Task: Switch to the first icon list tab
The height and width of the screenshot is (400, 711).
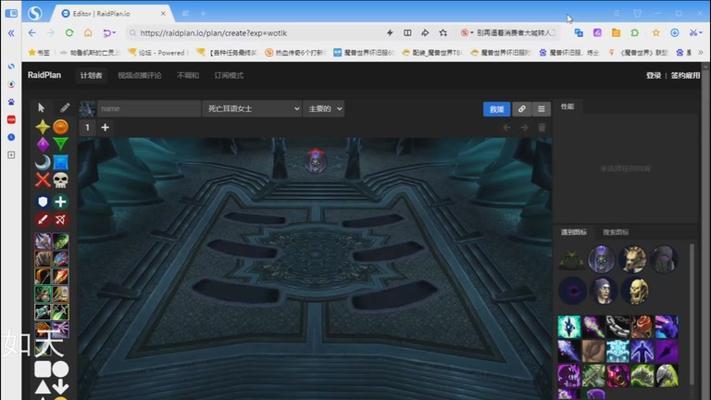Action: point(574,232)
